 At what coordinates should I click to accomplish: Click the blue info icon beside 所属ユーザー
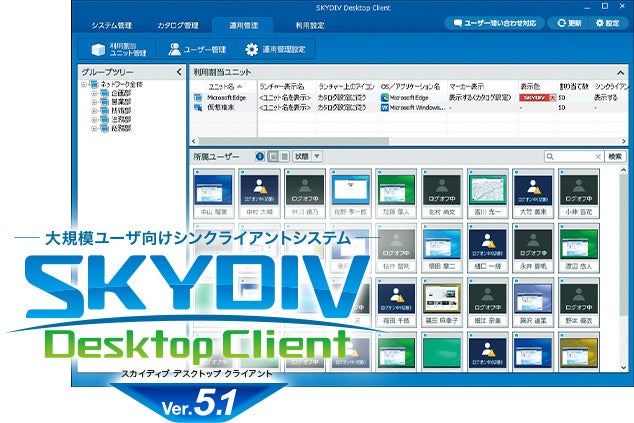click(x=260, y=156)
